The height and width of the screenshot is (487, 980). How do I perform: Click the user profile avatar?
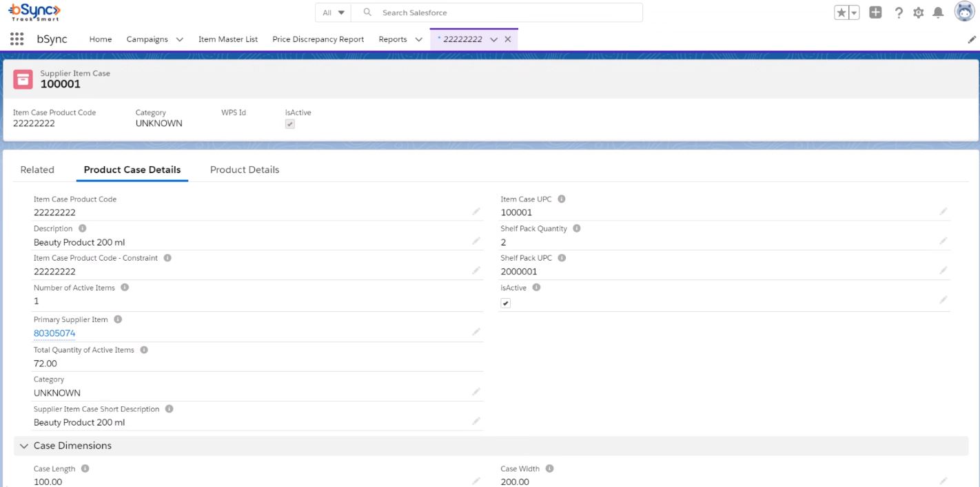coord(964,12)
